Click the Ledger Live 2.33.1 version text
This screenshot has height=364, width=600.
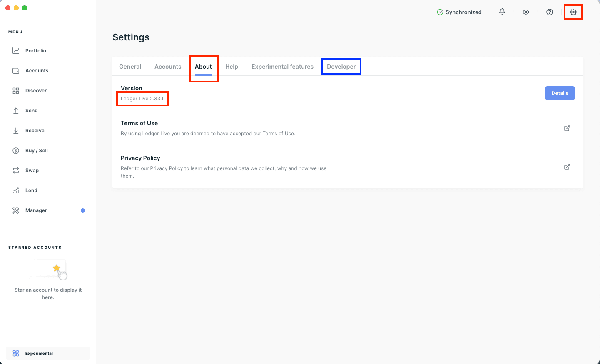[142, 99]
